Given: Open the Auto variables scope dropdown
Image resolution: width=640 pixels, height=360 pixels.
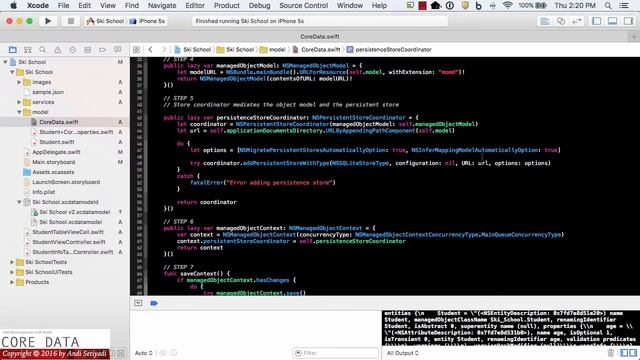Looking at the screenshot, I should 144,353.
